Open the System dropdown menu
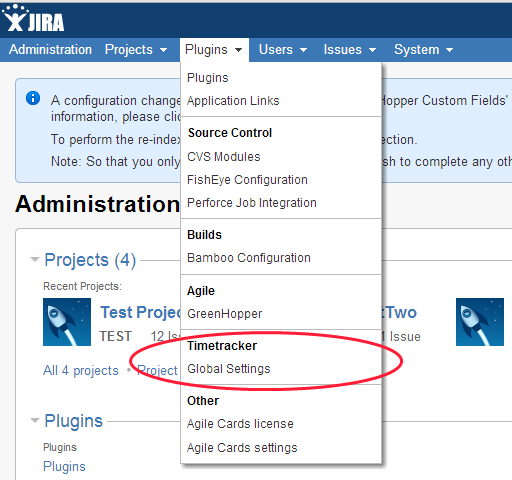512x480 pixels. pyautogui.click(x=423, y=50)
